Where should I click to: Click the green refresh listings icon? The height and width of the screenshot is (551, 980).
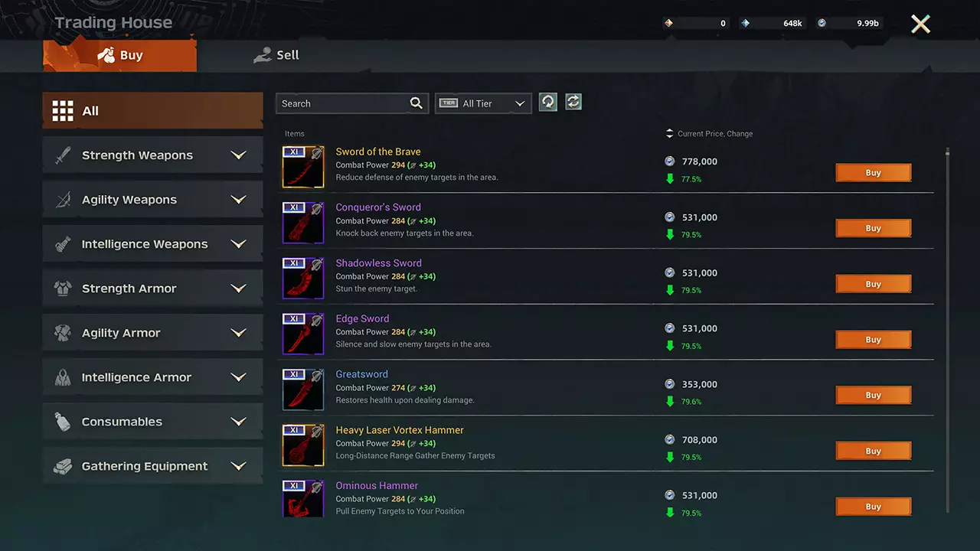(573, 102)
